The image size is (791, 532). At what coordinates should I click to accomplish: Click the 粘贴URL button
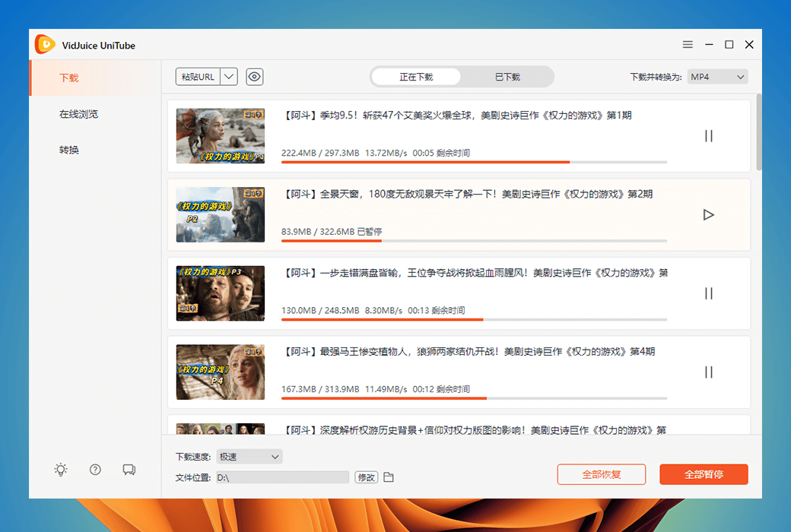(198, 77)
